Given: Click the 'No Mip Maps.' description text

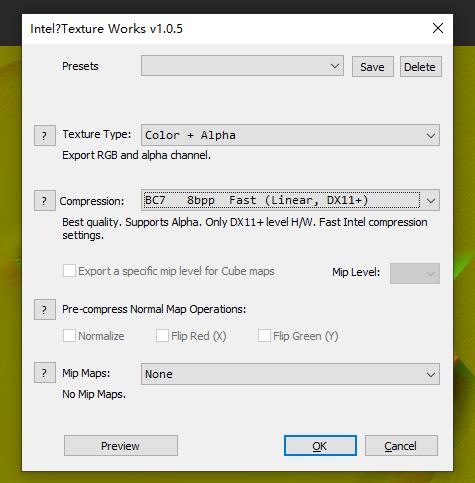Looking at the screenshot, I should point(94,394).
